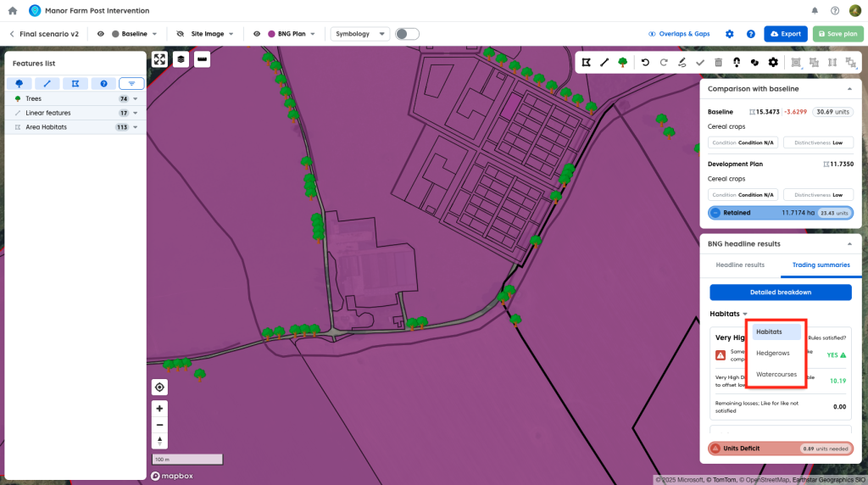Select the draw area polygon tool

tap(586, 62)
